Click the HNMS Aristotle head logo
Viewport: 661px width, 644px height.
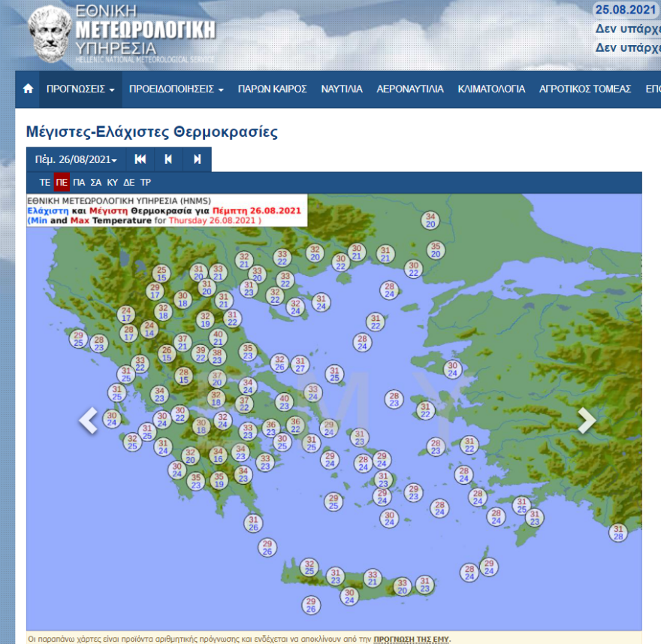pyautogui.click(x=47, y=33)
